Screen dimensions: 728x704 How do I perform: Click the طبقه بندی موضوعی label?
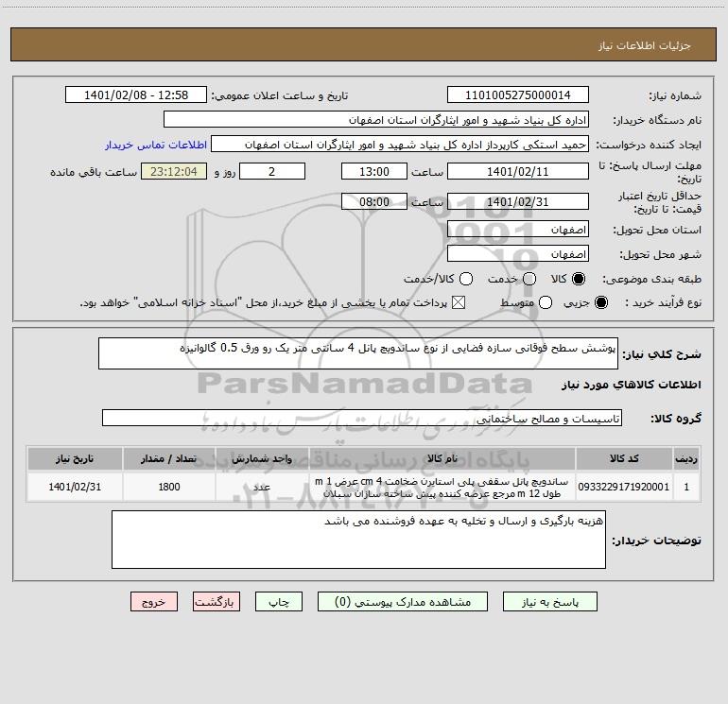(x=651, y=280)
